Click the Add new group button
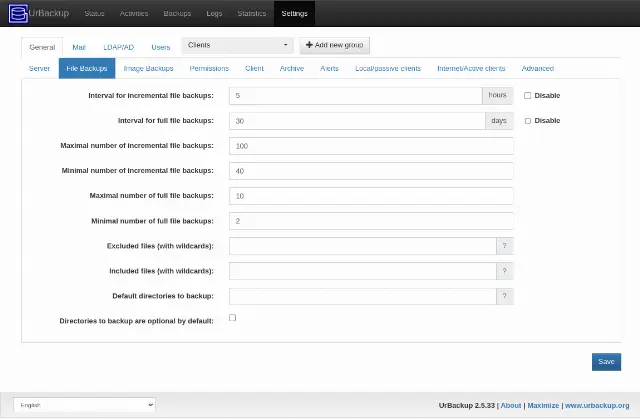Screen dimensions: 640x420 pos(334,45)
